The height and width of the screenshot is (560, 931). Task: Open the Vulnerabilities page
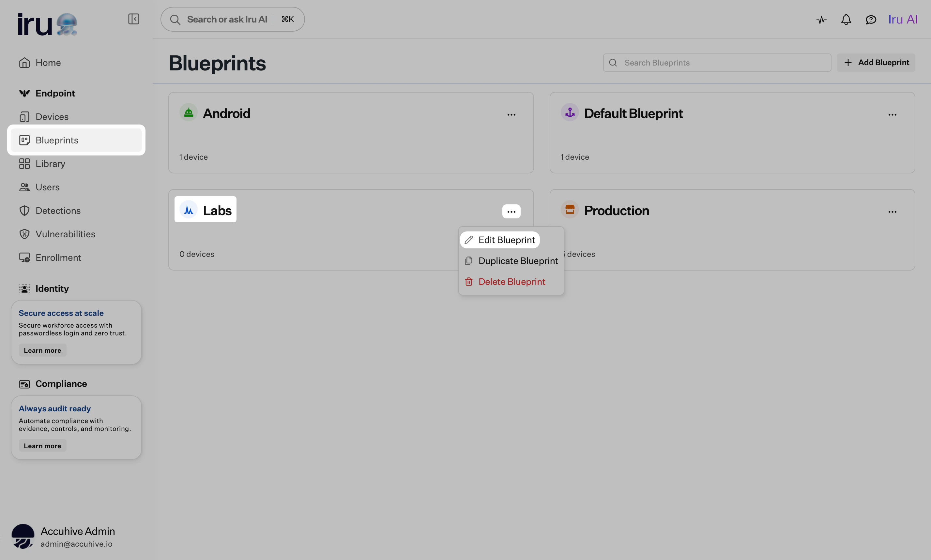tap(65, 234)
